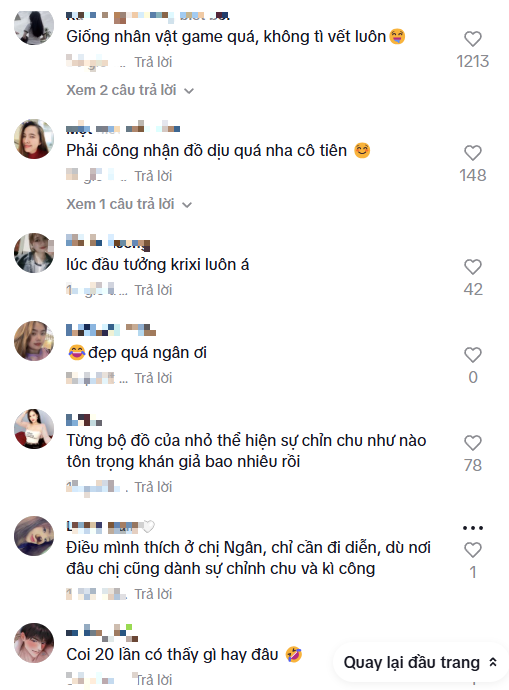Click 'Quay lại đầu trang' button
The height and width of the screenshot is (690, 509).
(x=420, y=662)
